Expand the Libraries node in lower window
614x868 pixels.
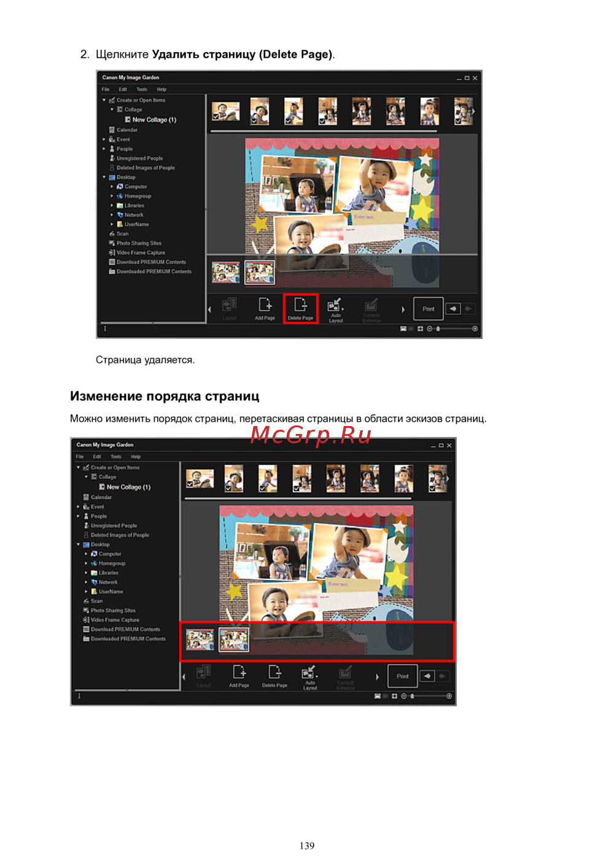tap(86, 573)
